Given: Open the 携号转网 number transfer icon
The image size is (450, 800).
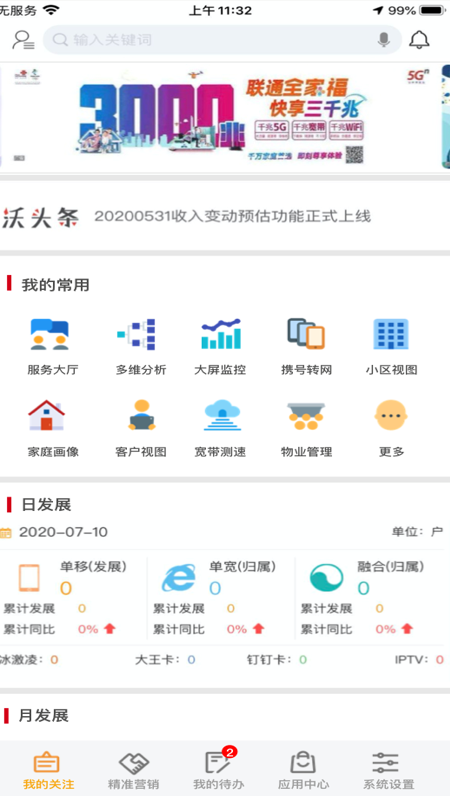Looking at the screenshot, I should 306,335.
